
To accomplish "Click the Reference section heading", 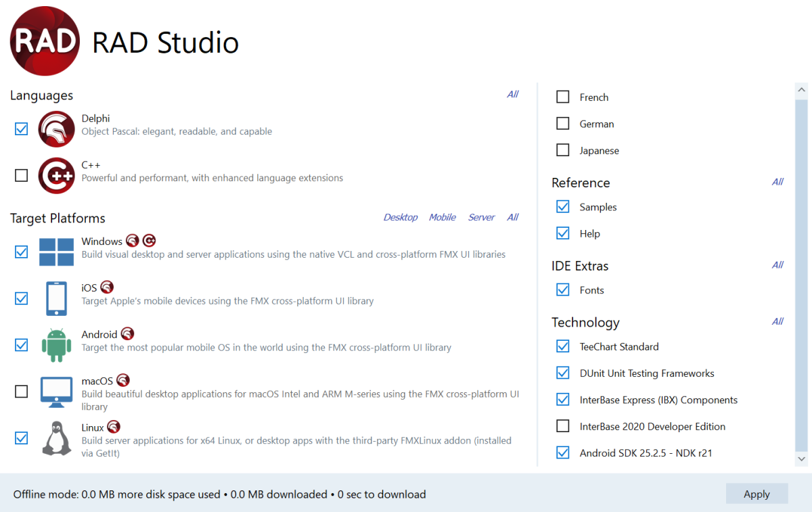I will pos(581,183).
